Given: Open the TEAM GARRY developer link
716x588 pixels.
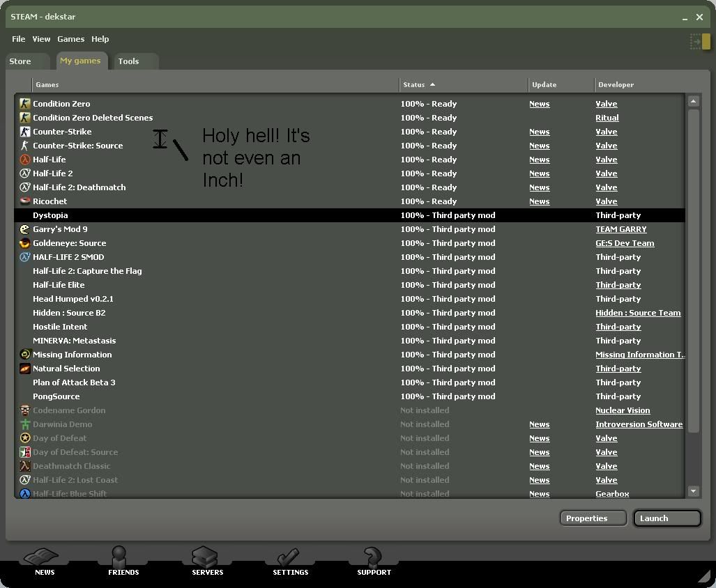Looking at the screenshot, I should 621,229.
